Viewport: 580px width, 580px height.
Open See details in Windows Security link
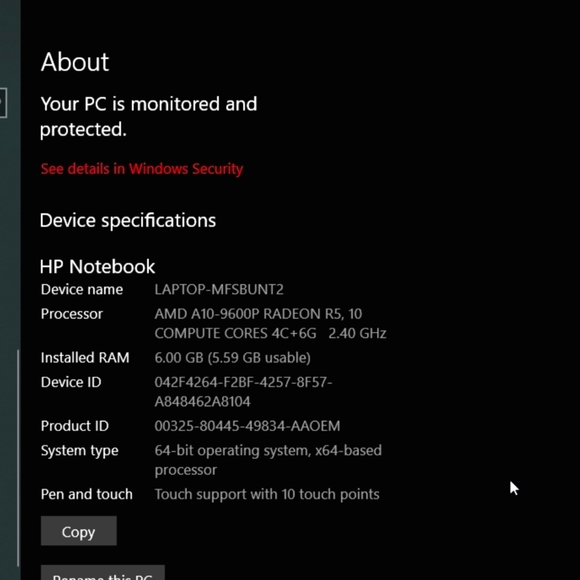142,169
